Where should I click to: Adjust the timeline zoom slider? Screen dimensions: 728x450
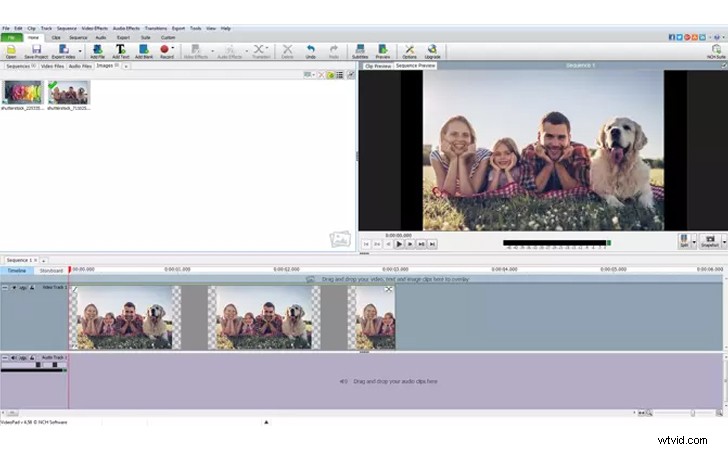click(x=692, y=412)
